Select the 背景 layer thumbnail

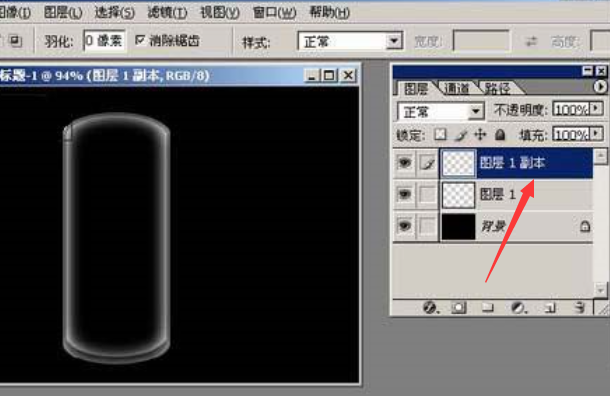point(459,226)
